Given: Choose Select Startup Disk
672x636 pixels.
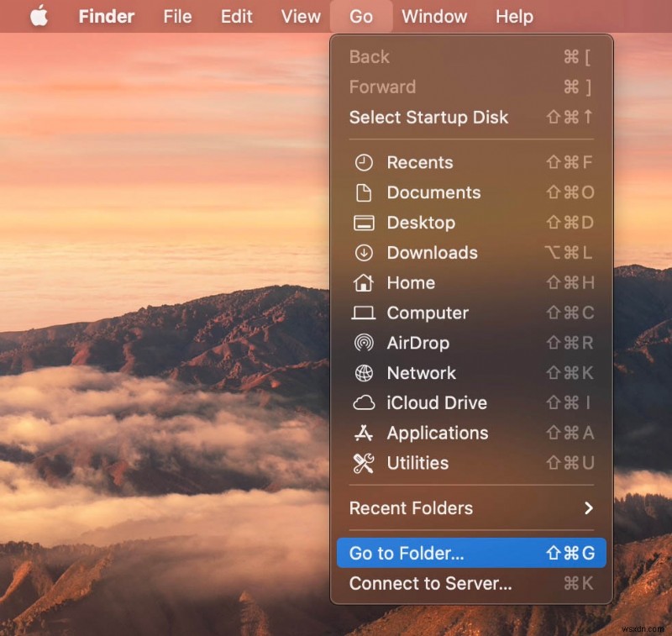Looking at the screenshot, I should [x=429, y=118].
